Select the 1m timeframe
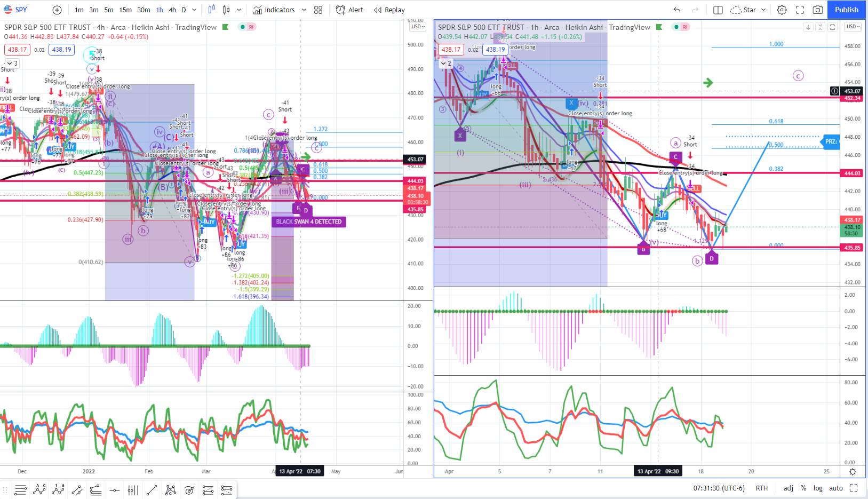This screenshot has height=499, width=868. tap(79, 10)
